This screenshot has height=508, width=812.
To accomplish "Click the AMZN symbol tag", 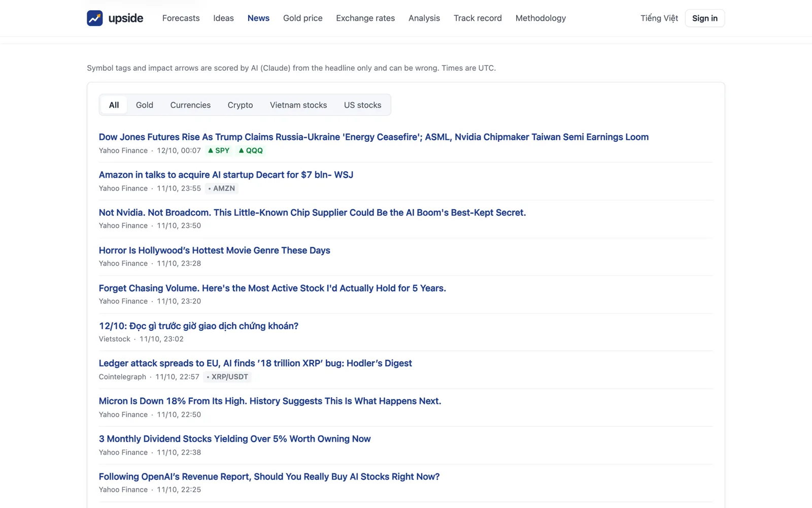I will click(x=221, y=188).
